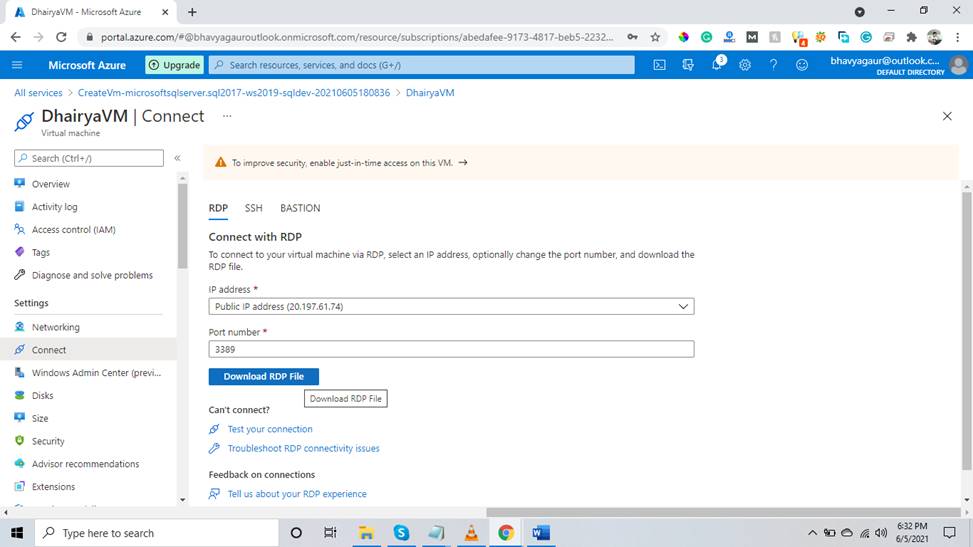The width and height of the screenshot is (973, 547).
Task: Open the CreateVm deployment breadcrumb link
Action: point(234,93)
